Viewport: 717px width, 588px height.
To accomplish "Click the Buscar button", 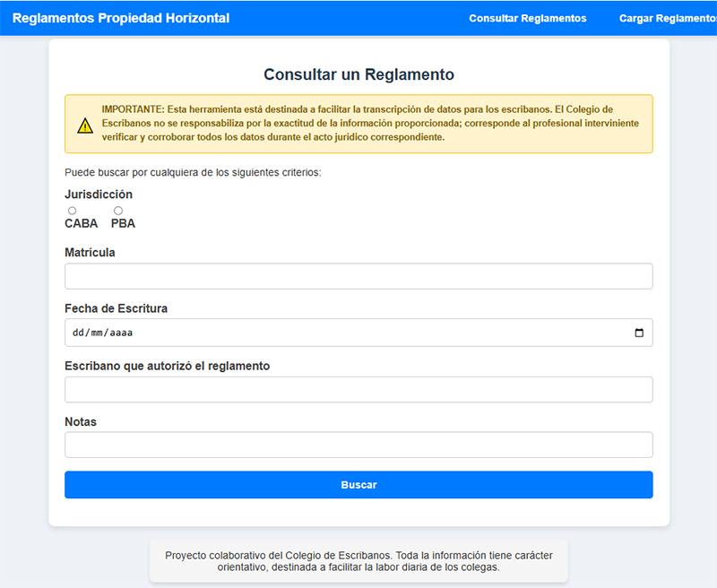I will coord(358,485).
